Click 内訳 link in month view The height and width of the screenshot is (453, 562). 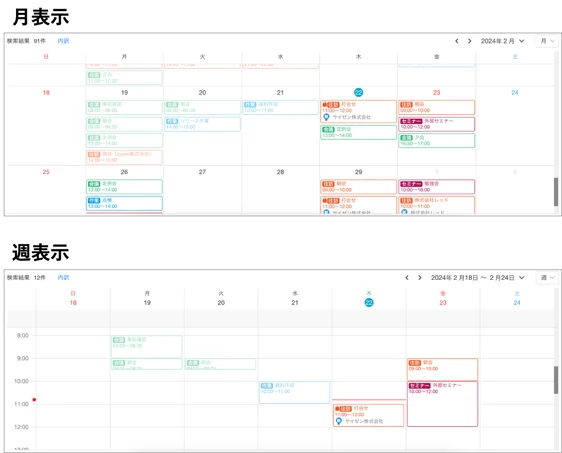(63, 41)
